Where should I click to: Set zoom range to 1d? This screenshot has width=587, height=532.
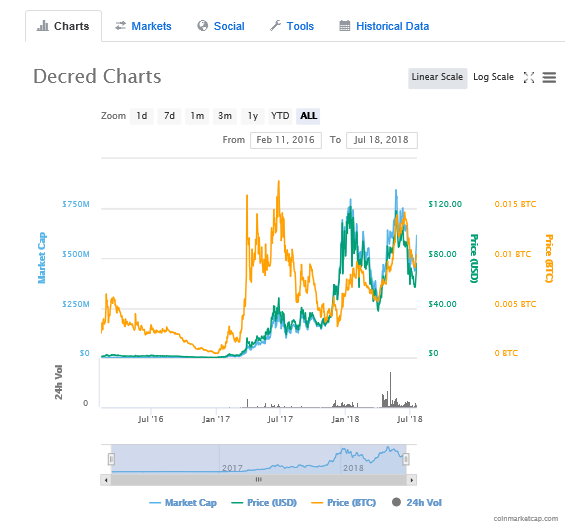point(142,116)
